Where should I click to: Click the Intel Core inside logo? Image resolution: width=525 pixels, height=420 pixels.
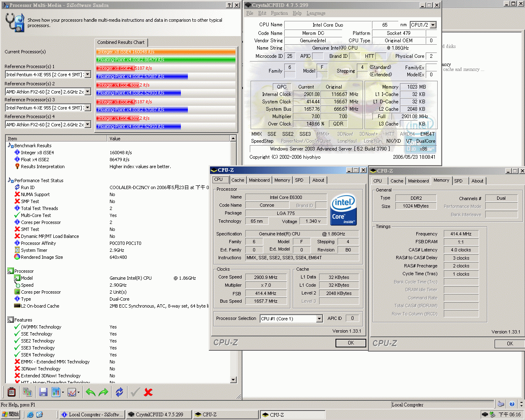(x=343, y=210)
